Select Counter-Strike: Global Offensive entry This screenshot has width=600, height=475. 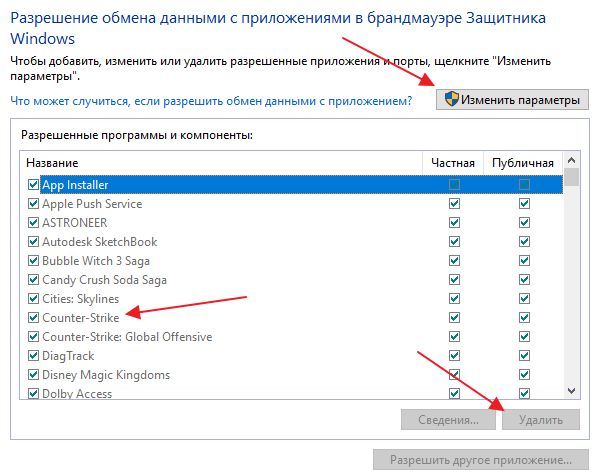click(x=127, y=336)
